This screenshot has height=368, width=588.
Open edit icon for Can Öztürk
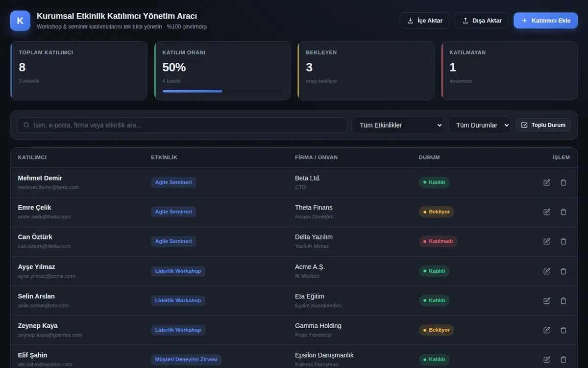547,241
